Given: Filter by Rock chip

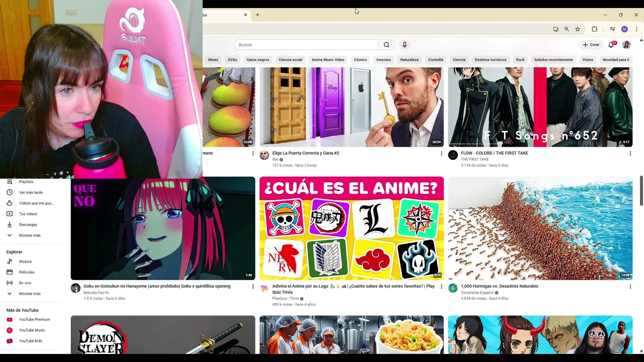Looking at the screenshot, I should pos(520,60).
